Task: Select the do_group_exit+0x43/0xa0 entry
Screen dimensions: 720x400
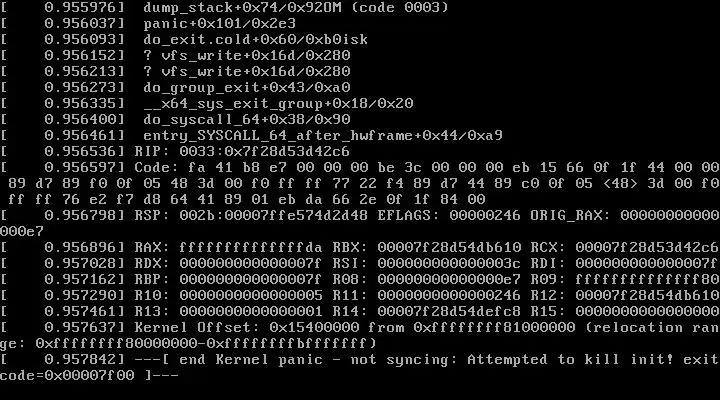Action: click(x=247, y=88)
